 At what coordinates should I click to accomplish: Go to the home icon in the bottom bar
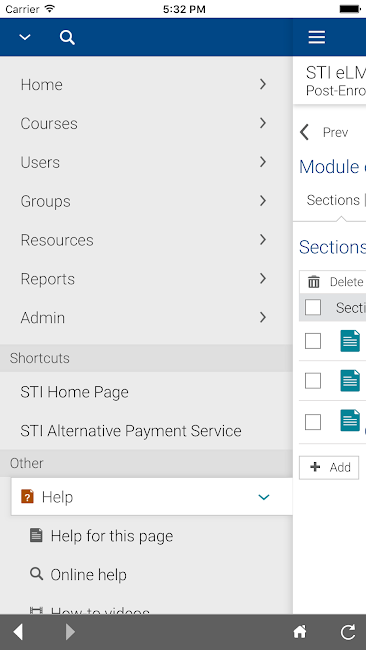pos(300,632)
